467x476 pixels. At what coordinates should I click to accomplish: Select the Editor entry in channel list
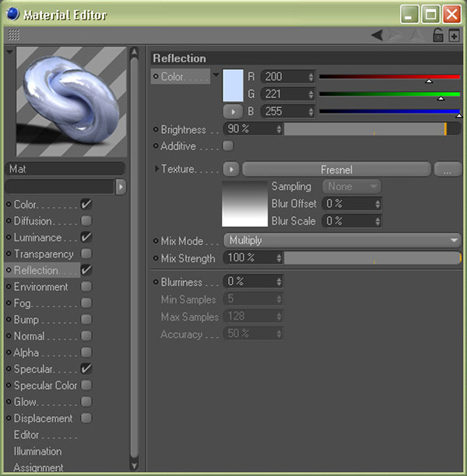coord(33,435)
